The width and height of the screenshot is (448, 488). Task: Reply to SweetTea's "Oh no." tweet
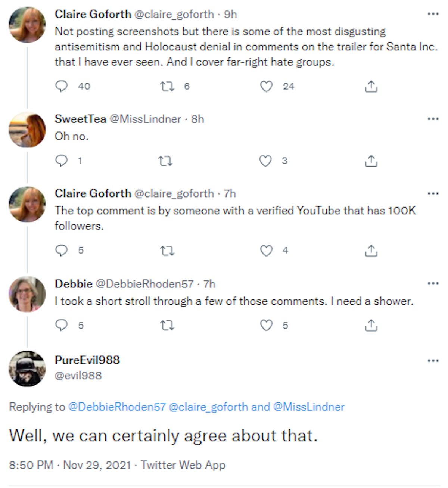[62, 161]
